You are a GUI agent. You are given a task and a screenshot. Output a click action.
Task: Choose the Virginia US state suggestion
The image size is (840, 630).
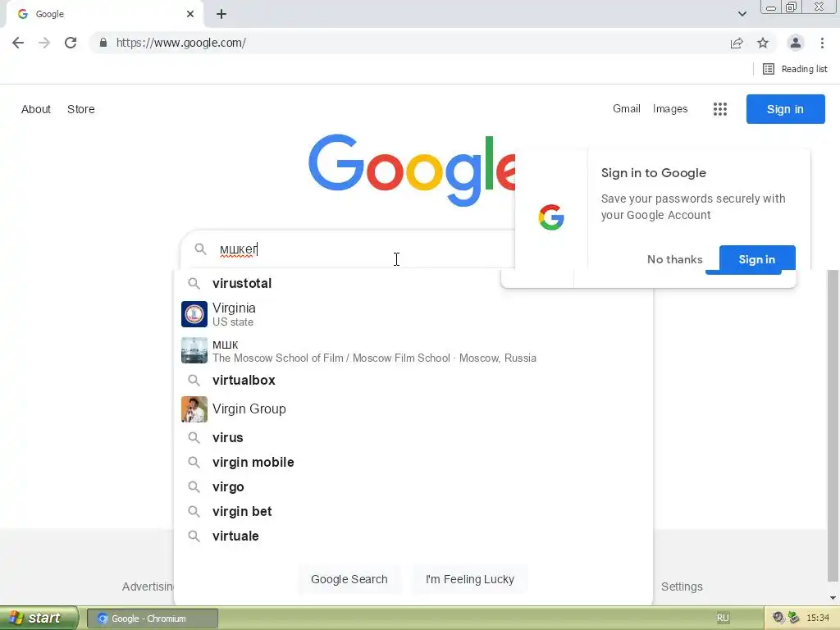(x=413, y=314)
